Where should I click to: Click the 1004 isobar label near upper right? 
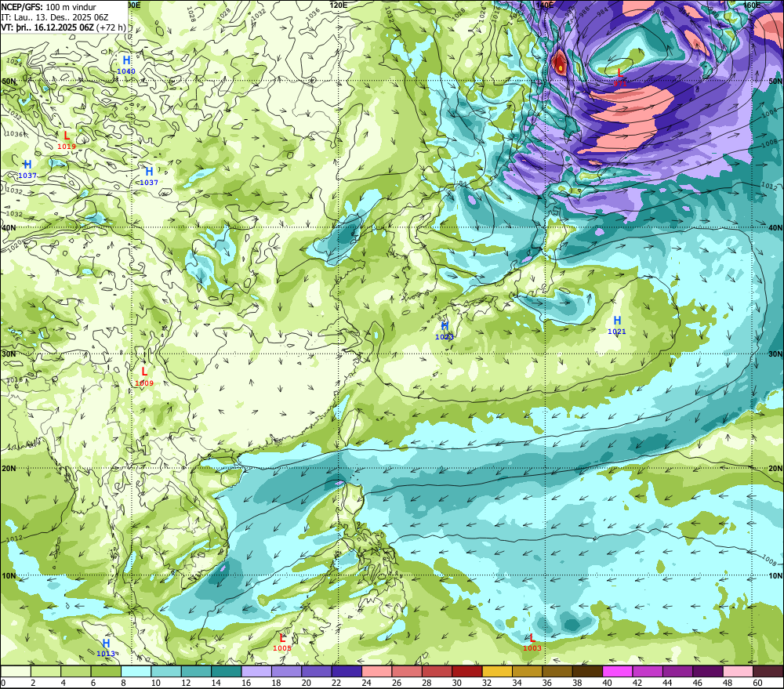pyautogui.click(x=770, y=111)
